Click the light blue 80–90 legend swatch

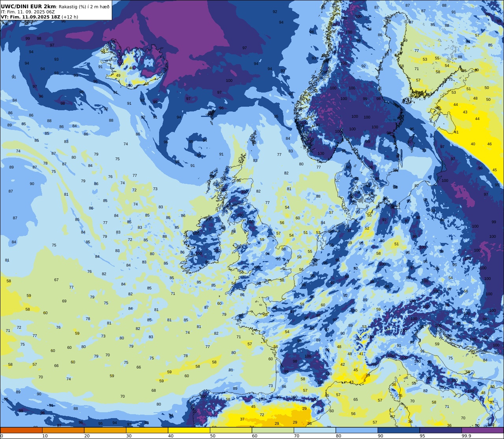point(357,430)
